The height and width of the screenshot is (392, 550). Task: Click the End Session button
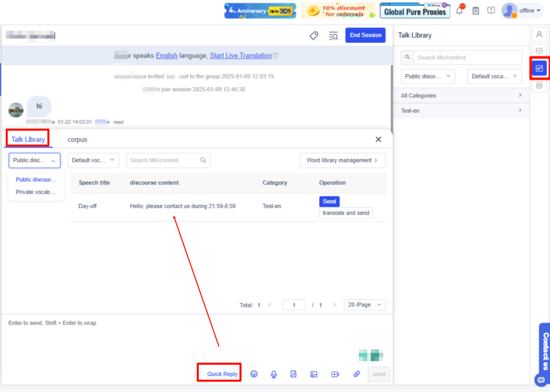coord(365,35)
